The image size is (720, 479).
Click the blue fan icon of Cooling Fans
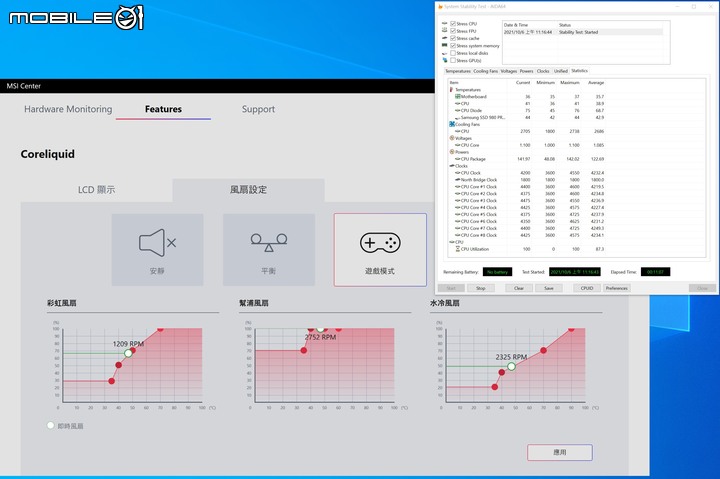[x=452, y=124]
